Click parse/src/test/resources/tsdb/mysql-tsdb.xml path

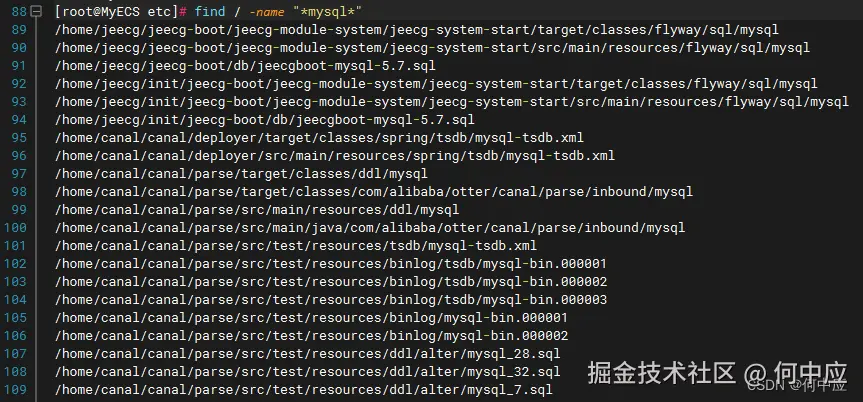click(296, 246)
